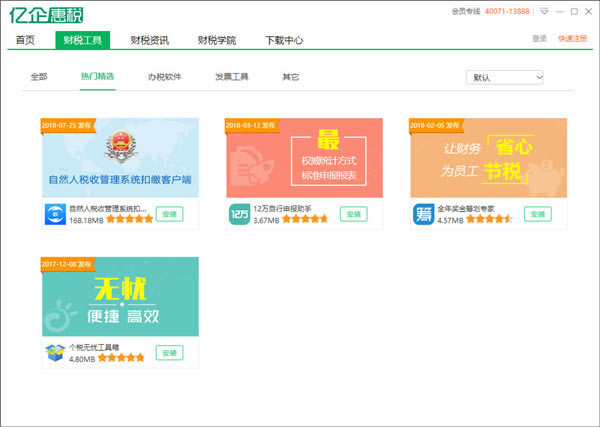Viewport: 600px width, 427px height.
Task: Click the 个税无忧工具箱 box icon
Action: (x=55, y=352)
